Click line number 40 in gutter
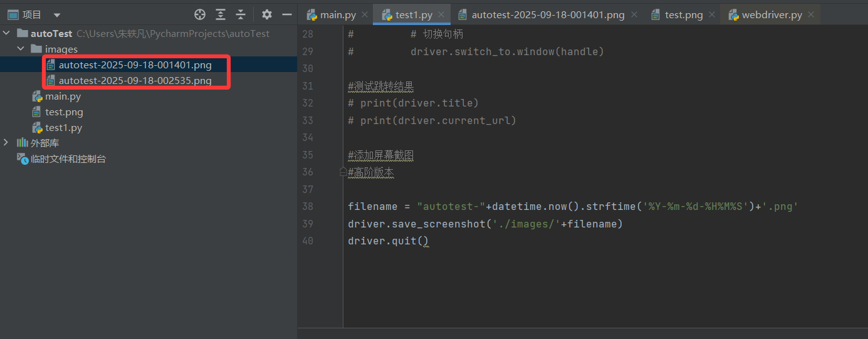Viewport: 868px width, 339px height. click(307, 241)
